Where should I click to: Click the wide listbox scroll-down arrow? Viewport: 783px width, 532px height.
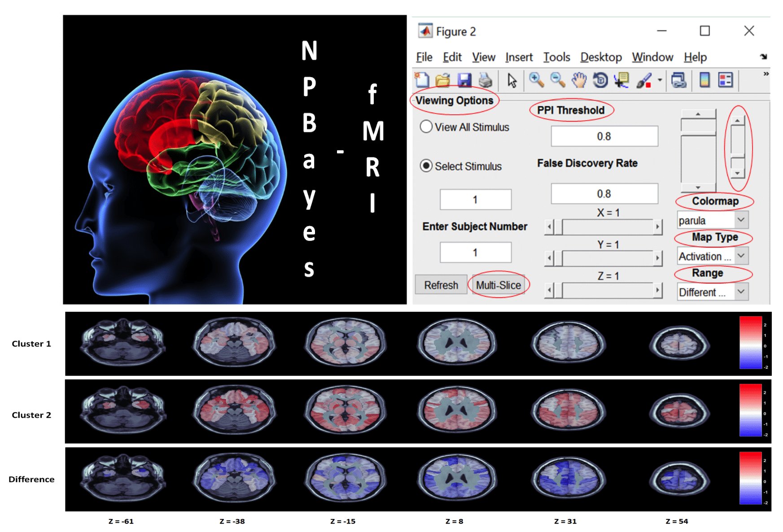point(698,188)
